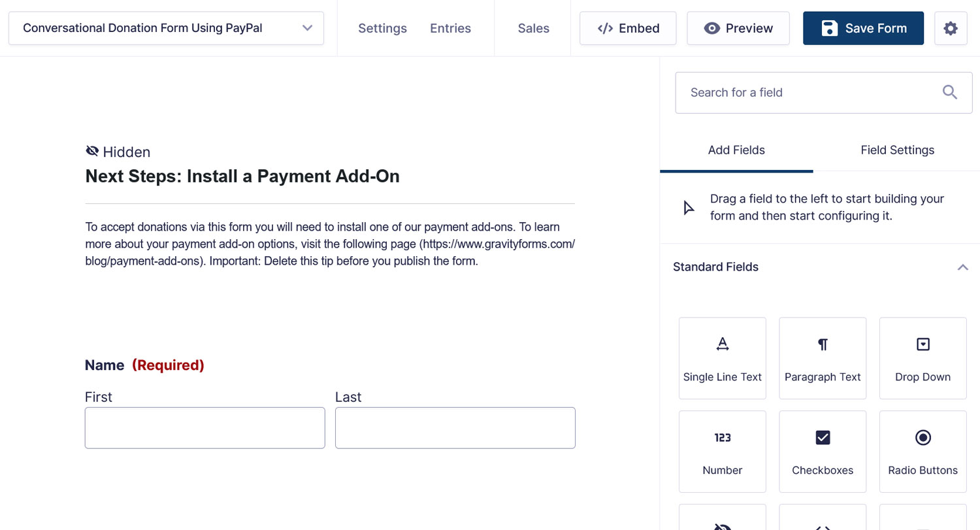Click the search magnifier icon
This screenshot has height=530, width=980.
tap(950, 92)
